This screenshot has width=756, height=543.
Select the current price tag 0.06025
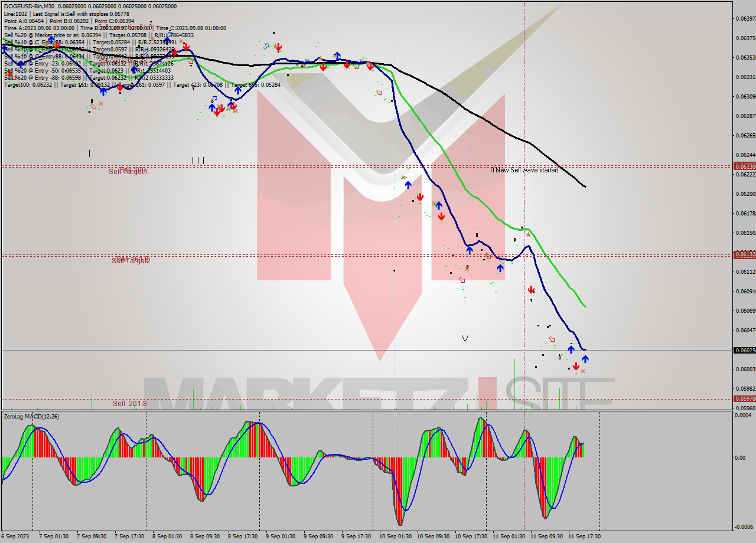click(744, 350)
